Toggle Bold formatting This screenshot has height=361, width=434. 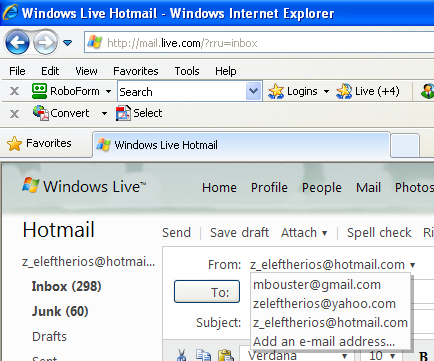pyautogui.click(x=424, y=356)
